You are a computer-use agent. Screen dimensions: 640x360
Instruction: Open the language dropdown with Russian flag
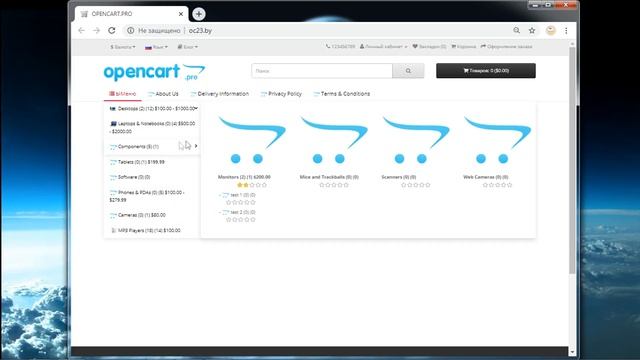[x=156, y=47]
